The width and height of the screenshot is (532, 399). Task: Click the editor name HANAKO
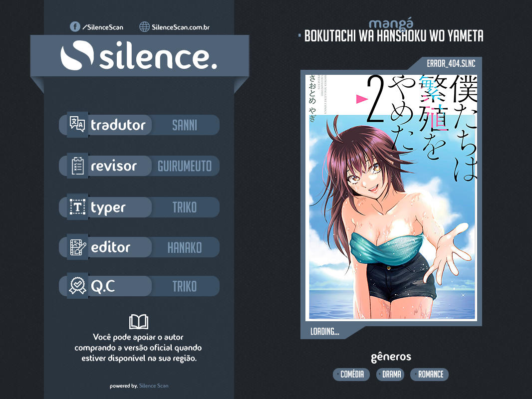185,247
